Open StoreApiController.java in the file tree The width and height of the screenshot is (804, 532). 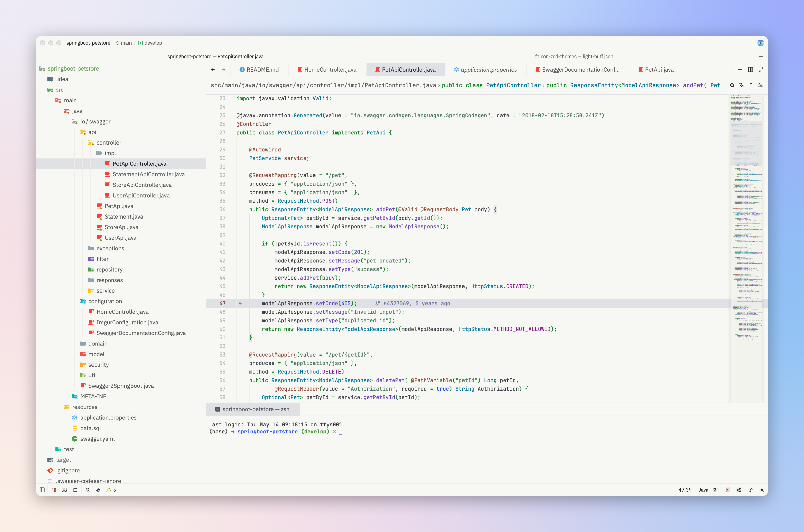(142, 185)
